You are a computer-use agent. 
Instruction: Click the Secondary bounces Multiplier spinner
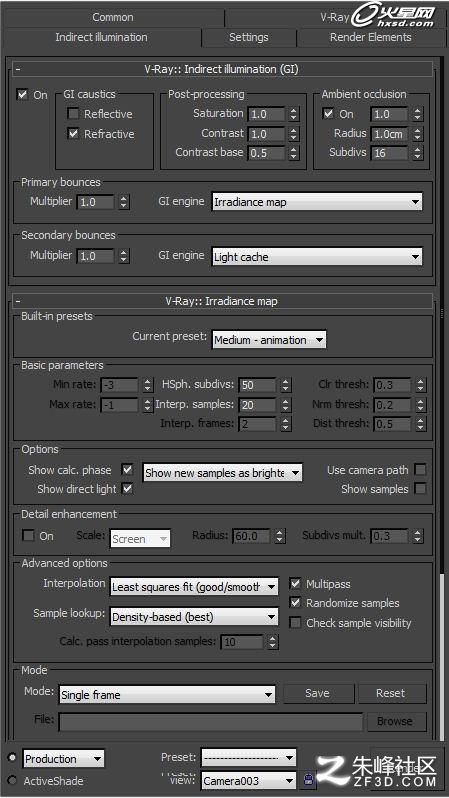[x=124, y=256]
